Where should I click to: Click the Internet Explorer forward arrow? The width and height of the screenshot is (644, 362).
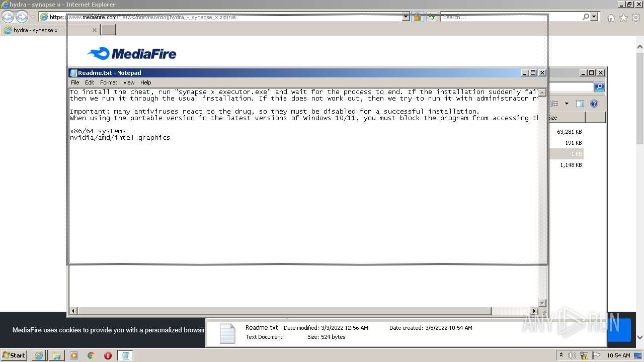coord(22,17)
